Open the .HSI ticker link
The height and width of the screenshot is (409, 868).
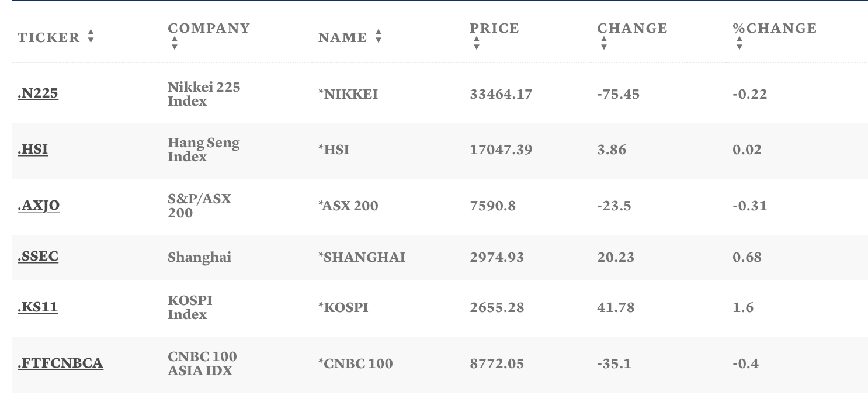tap(33, 150)
